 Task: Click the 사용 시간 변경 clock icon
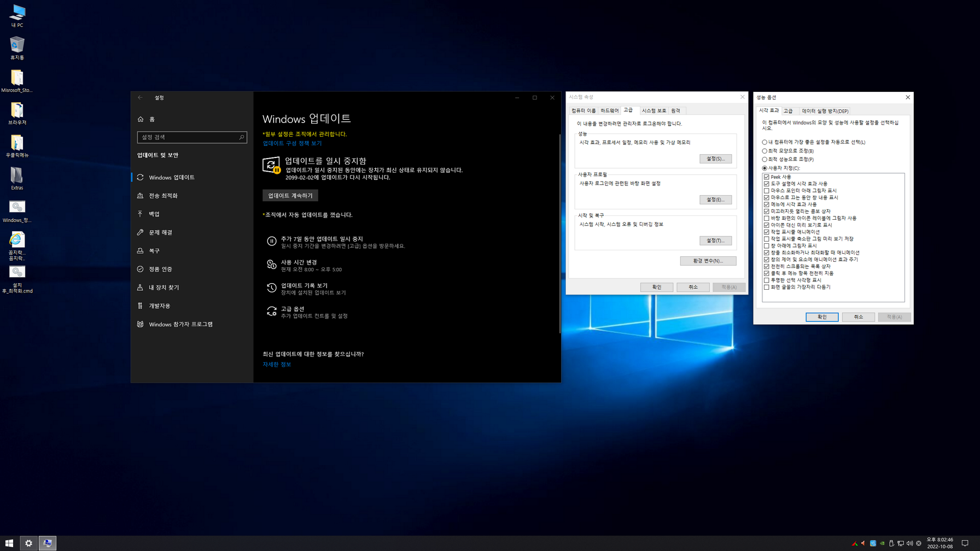(x=271, y=265)
